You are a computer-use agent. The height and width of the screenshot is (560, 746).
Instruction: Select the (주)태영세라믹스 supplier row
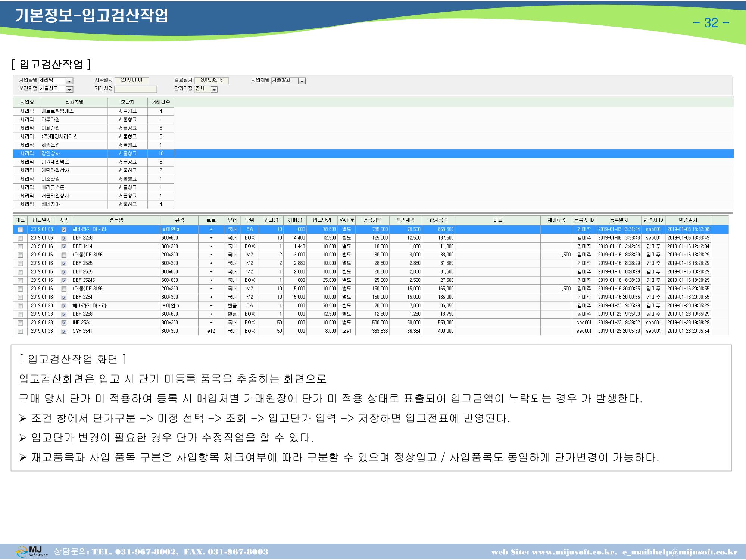93,137
